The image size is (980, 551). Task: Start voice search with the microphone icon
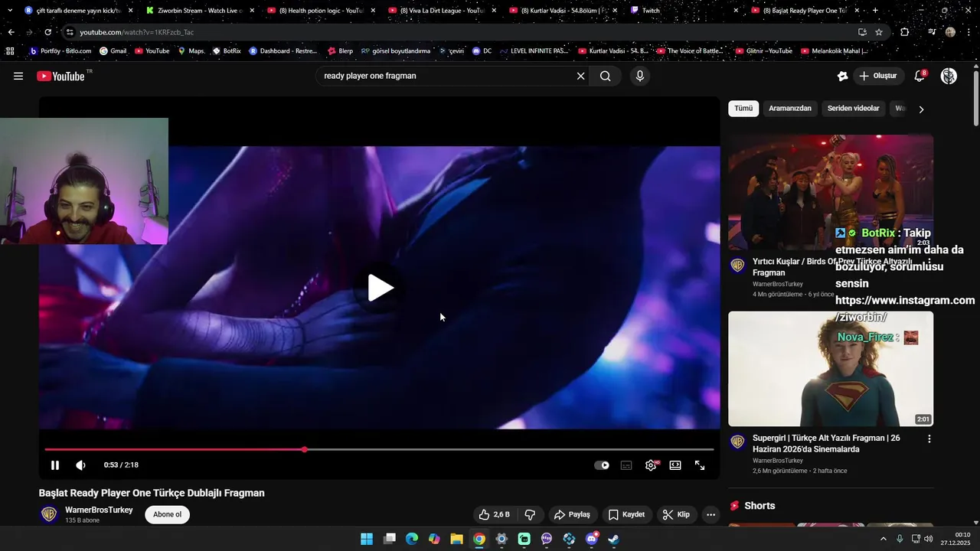pyautogui.click(x=640, y=76)
